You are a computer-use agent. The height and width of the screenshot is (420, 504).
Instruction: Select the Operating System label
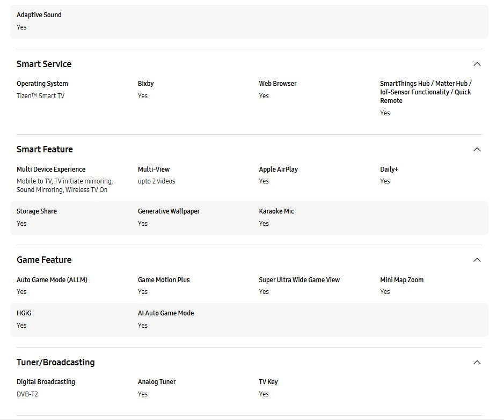42,84
